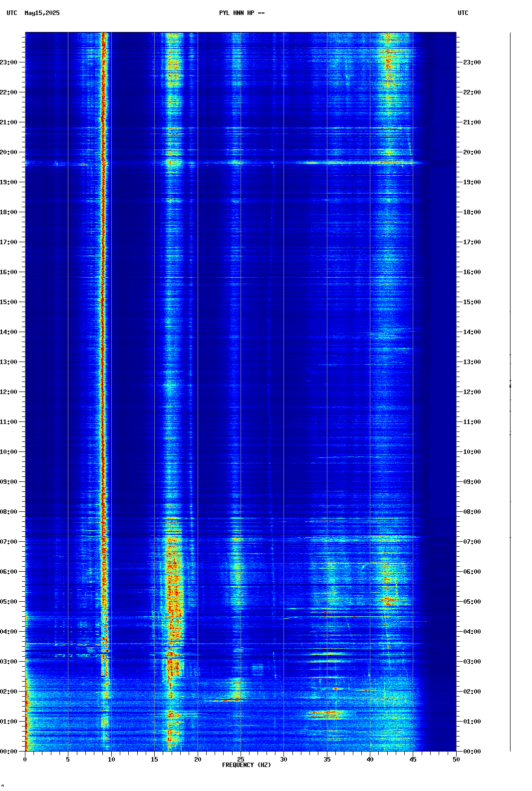Click '08:00' on the right time axis
Screen dimensions: 532x791
(x=472, y=512)
